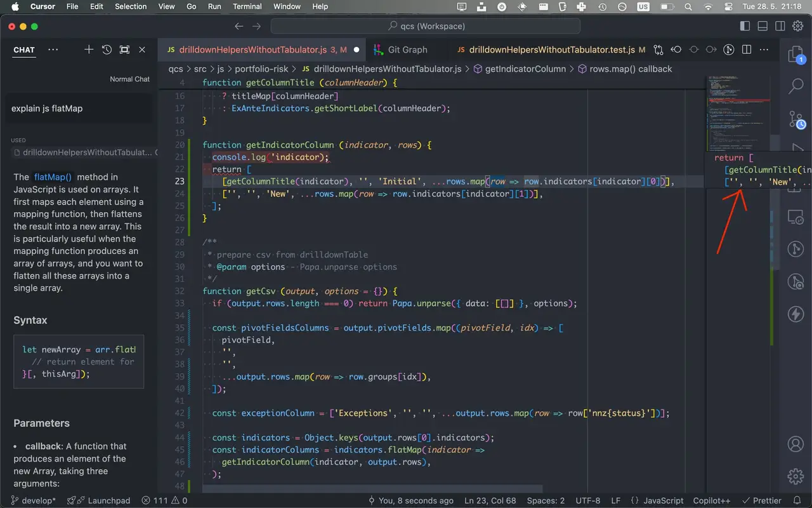Change encoding UTF-8 in status bar
The image size is (812, 508).
coord(587,500)
